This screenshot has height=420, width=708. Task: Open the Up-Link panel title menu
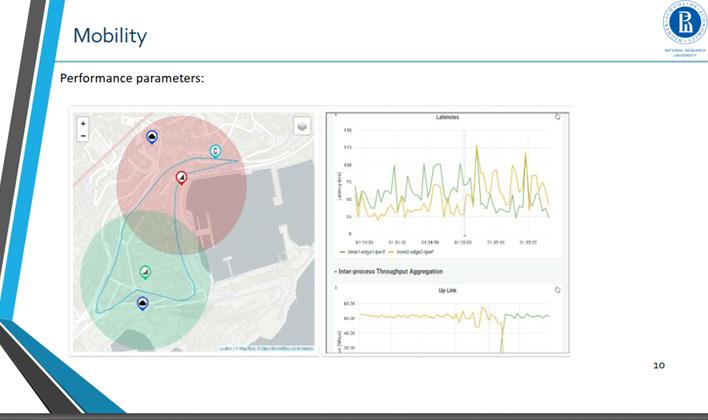coord(447,290)
